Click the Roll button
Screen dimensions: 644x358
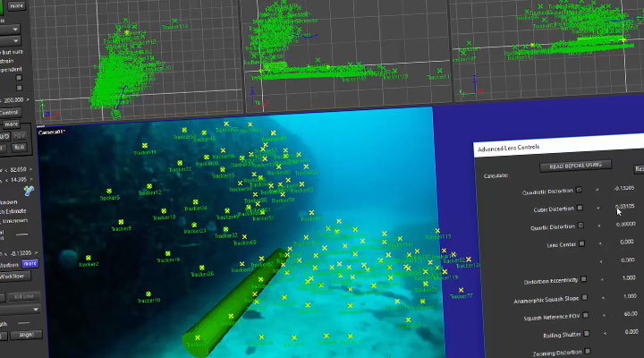[x=20, y=148]
